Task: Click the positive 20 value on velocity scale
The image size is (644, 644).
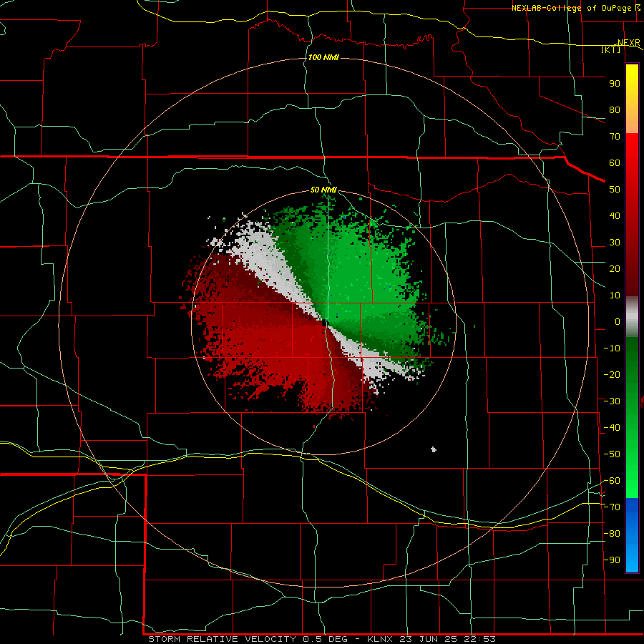Action: click(615, 269)
